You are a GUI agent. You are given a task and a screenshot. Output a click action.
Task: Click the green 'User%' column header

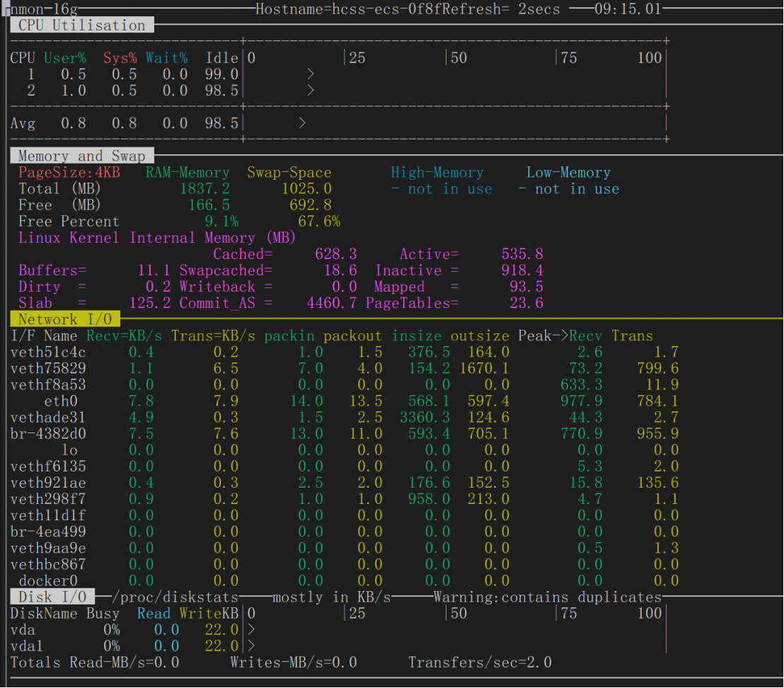tap(65, 58)
